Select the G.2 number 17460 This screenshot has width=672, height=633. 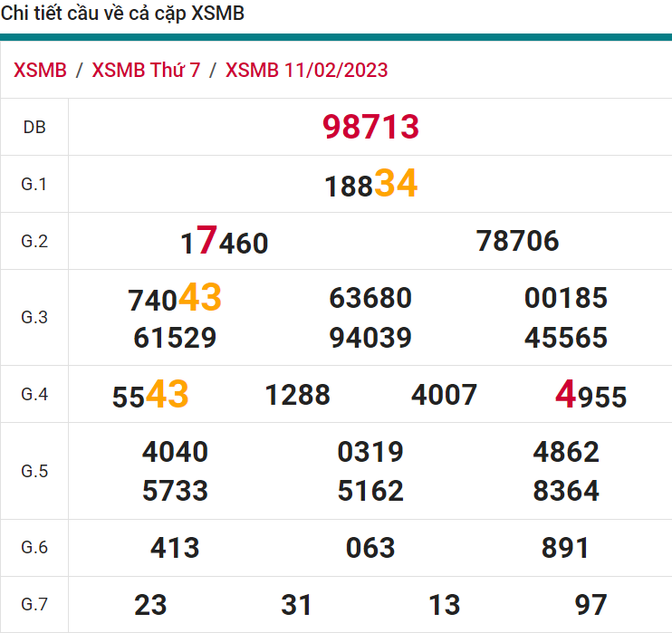(x=224, y=242)
